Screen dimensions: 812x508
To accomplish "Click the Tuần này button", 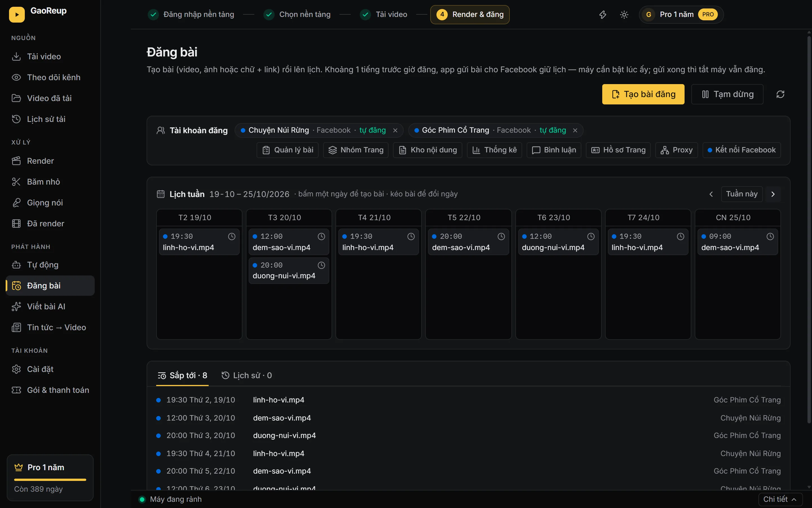I will [x=742, y=194].
